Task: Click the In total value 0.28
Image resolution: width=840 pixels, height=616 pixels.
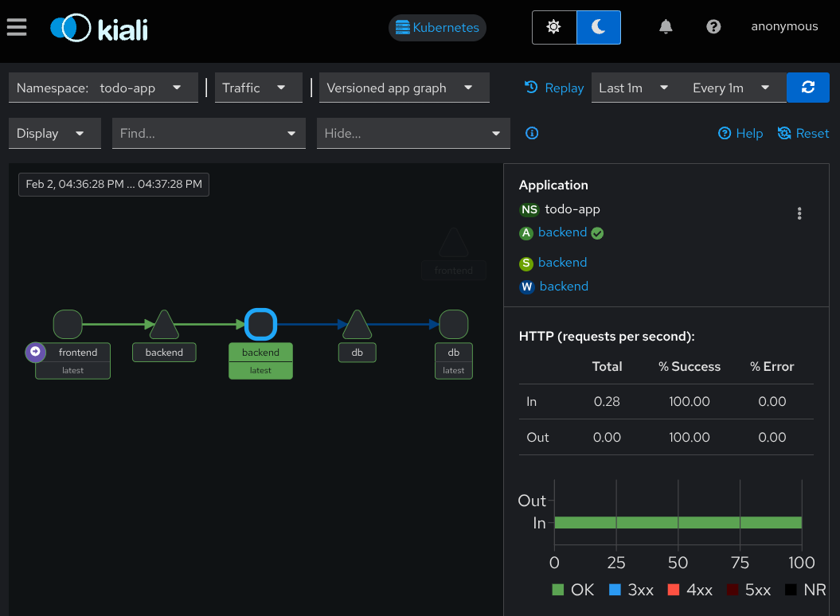Action: pyautogui.click(x=607, y=402)
